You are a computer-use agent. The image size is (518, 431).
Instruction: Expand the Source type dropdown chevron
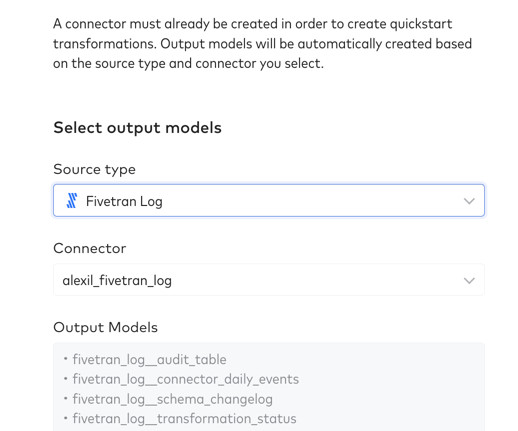click(x=469, y=201)
